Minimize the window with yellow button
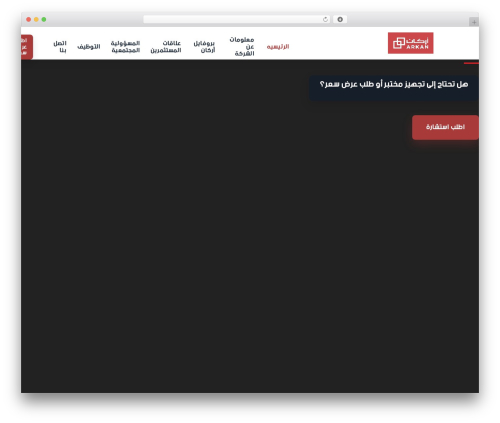 (36, 20)
